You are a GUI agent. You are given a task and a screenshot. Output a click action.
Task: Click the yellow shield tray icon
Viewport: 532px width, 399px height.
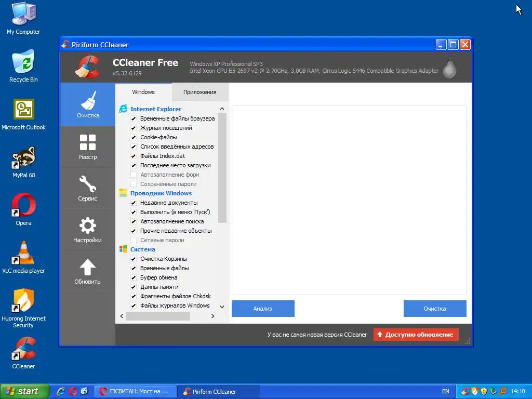[x=484, y=391]
